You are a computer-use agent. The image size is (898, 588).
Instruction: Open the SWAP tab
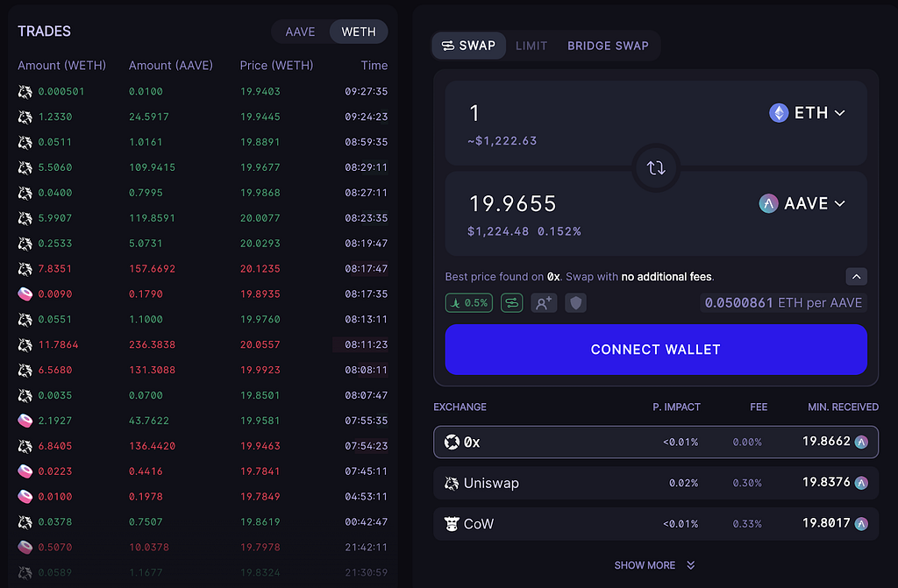coord(469,46)
